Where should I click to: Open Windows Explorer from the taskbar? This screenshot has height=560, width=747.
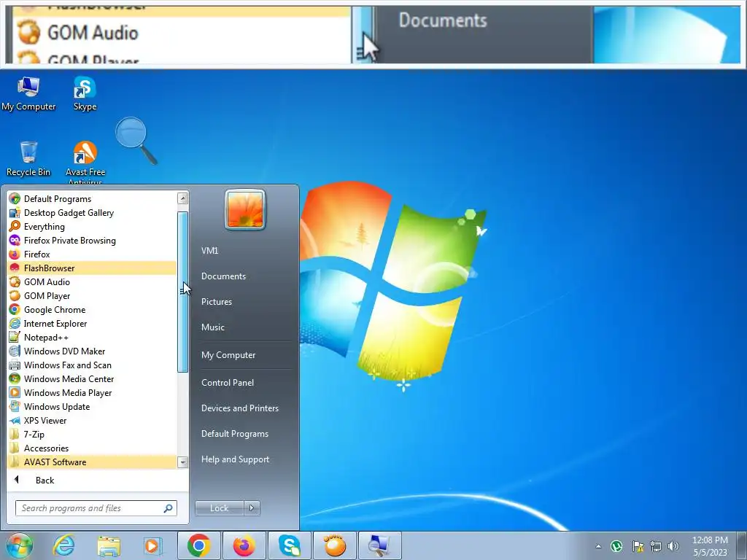point(109,546)
